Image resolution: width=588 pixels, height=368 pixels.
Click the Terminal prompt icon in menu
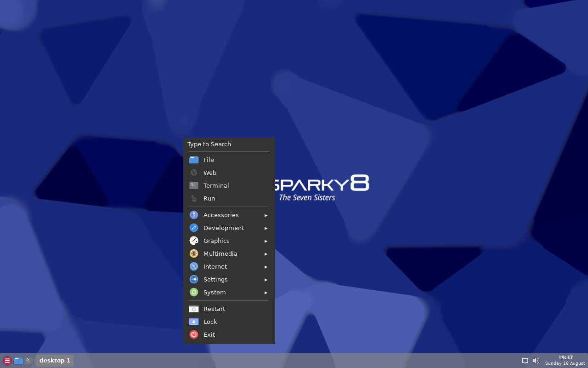pyautogui.click(x=194, y=185)
